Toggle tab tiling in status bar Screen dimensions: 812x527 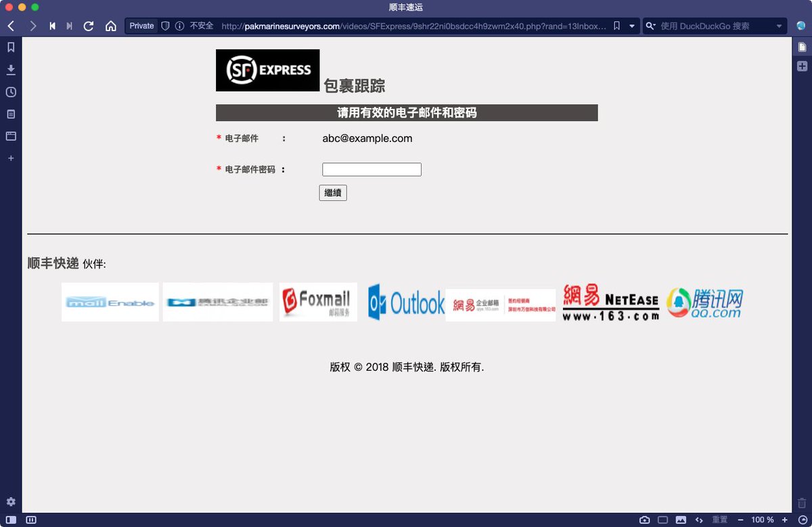pos(31,520)
